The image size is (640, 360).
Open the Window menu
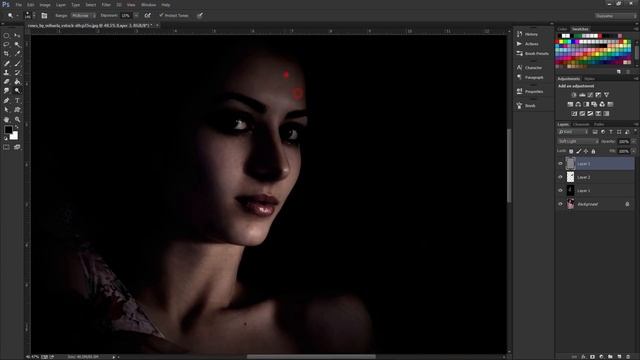pos(149,5)
